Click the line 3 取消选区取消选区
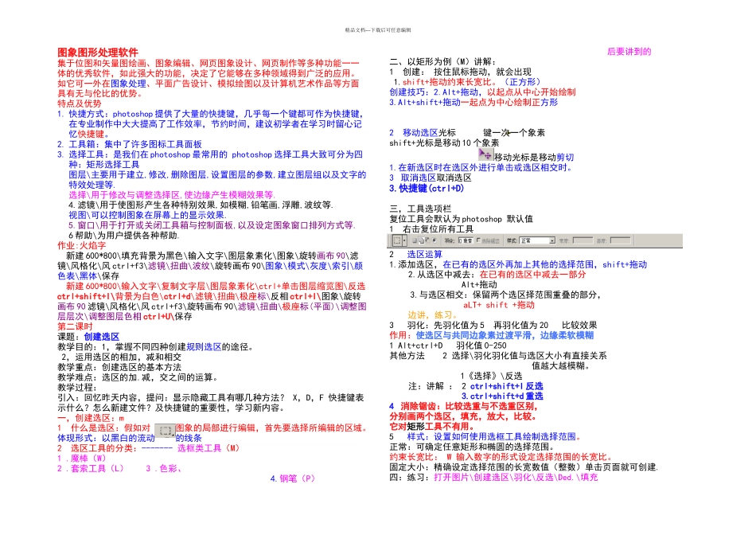The image size is (756, 535). [431, 178]
